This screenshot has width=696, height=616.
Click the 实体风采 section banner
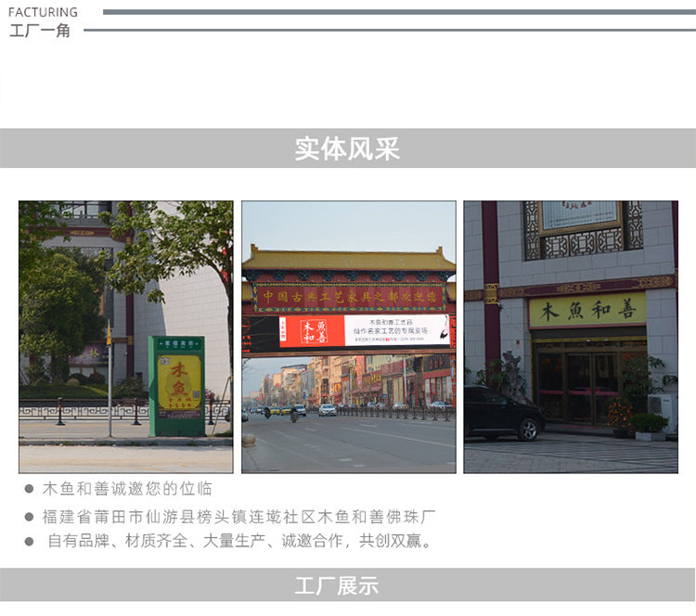pyautogui.click(x=348, y=148)
